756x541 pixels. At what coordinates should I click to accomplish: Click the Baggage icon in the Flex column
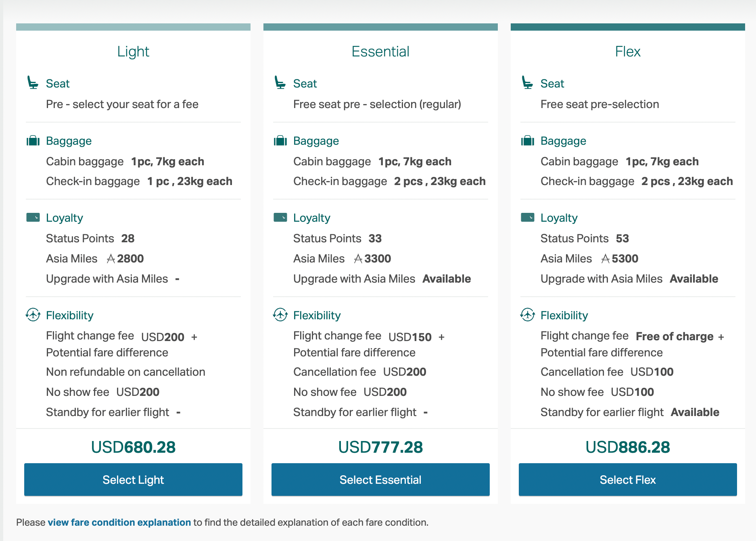click(528, 141)
